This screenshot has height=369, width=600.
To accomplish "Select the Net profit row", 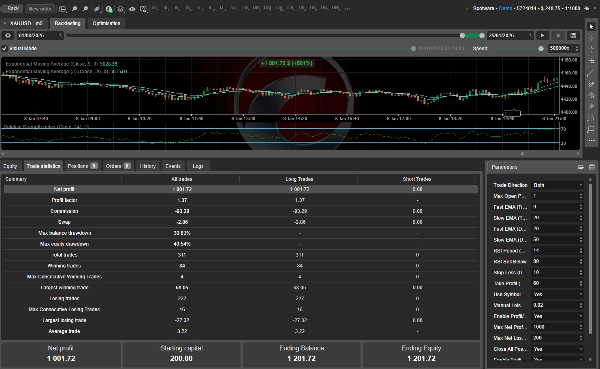I will click(x=241, y=189).
